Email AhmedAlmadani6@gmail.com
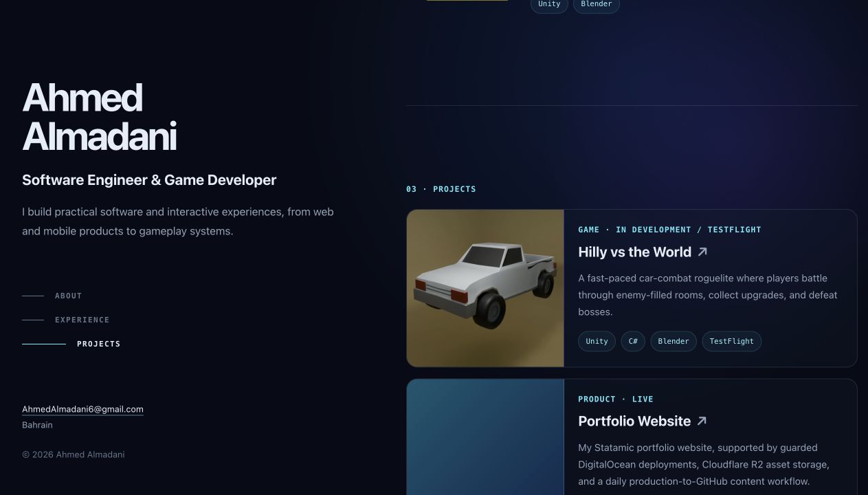868x495 pixels. click(x=82, y=409)
